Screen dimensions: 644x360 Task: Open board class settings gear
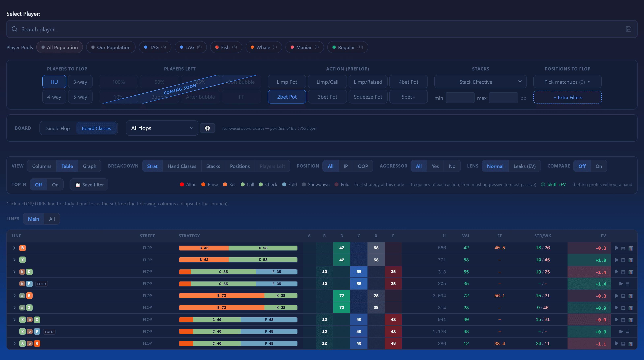[x=207, y=128]
